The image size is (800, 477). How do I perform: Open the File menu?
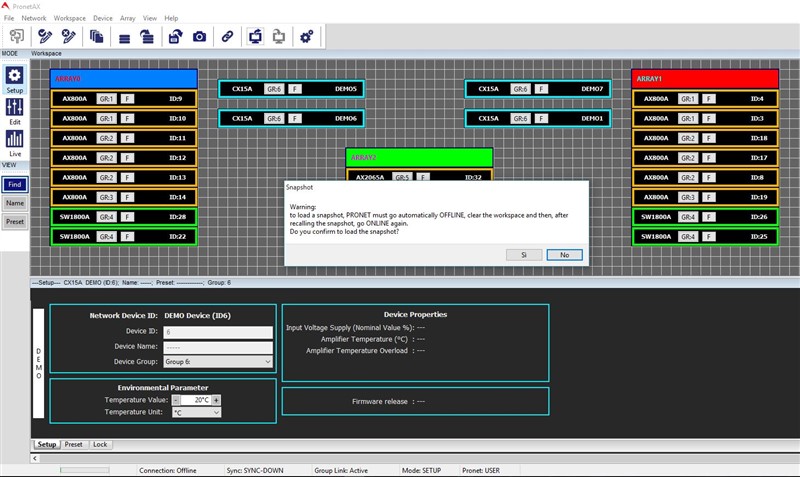(x=9, y=18)
